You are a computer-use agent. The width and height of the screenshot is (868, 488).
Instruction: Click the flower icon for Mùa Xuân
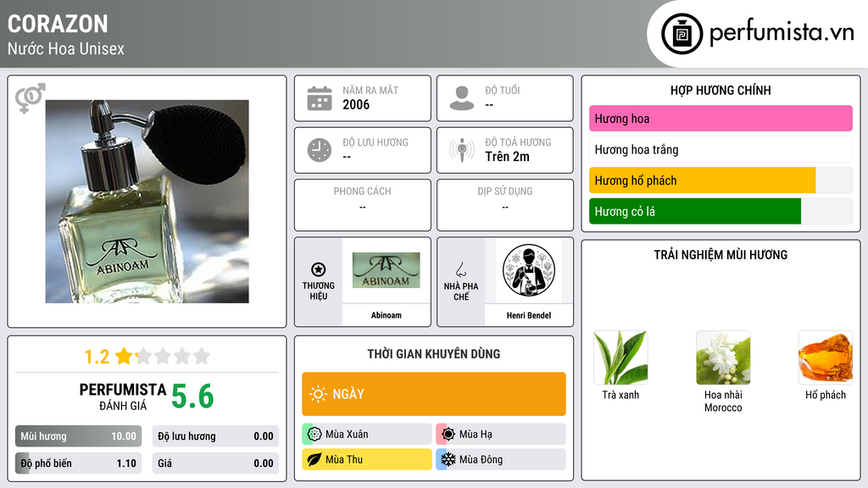[x=314, y=435]
